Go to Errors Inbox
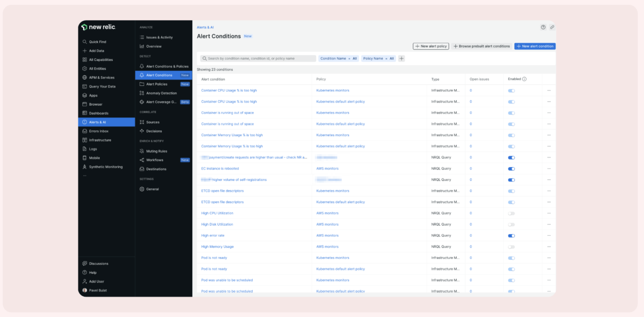Viewport: 644px width, 317px height. click(x=98, y=131)
